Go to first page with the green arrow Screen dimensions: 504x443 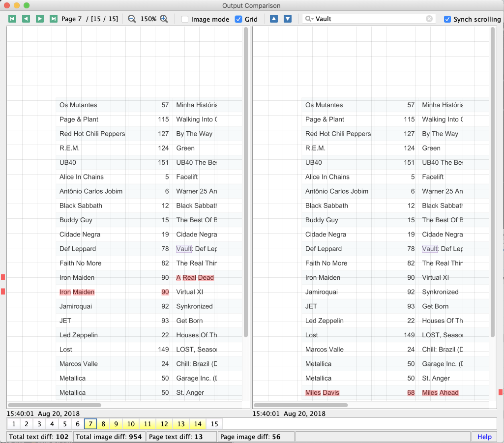[x=12, y=19]
